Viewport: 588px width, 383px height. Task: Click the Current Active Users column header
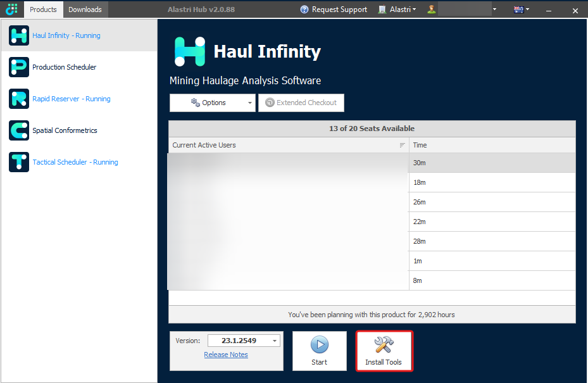click(x=289, y=145)
